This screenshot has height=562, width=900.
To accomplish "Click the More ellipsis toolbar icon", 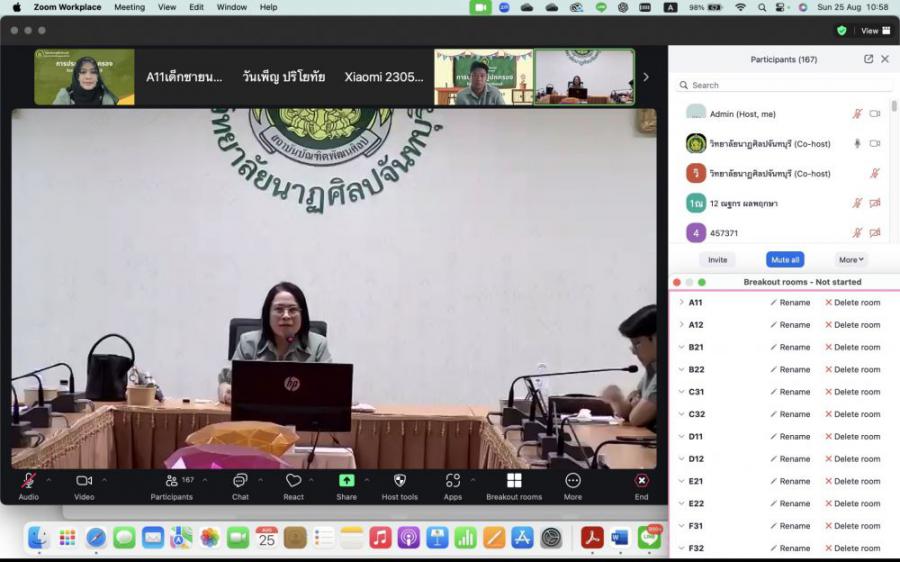I will [573, 481].
